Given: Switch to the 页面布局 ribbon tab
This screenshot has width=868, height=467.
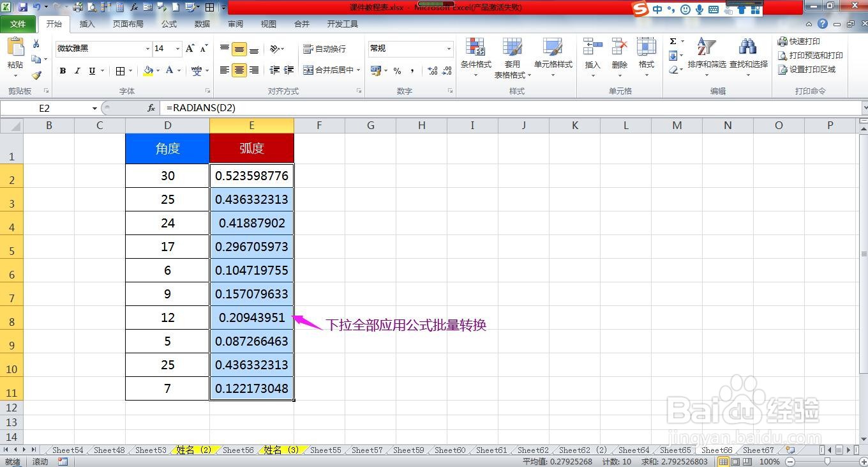Looking at the screenshot, I should pyautogui.click(x=128, y=24).
